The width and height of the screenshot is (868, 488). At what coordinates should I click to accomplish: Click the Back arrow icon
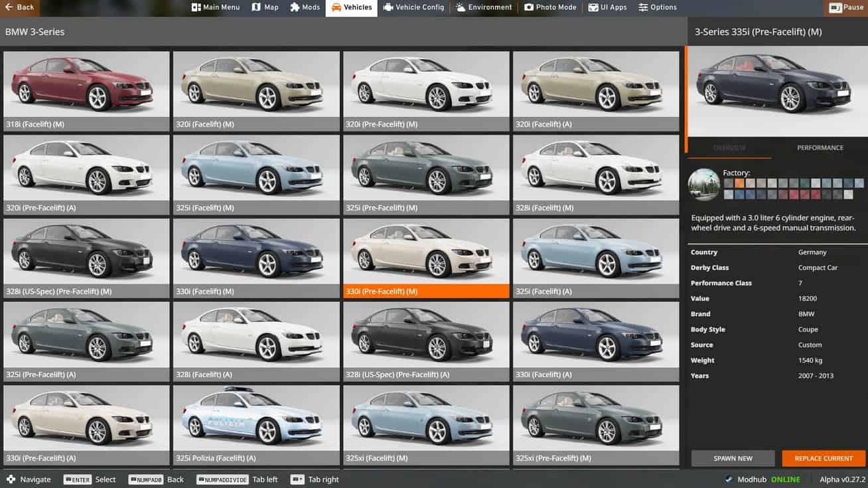(x=8, y=7)
